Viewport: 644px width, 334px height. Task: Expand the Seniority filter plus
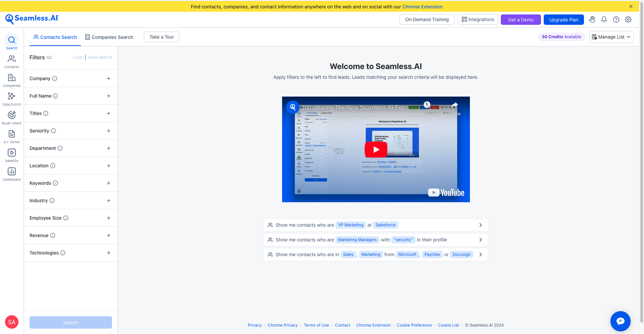click(x=109, y=131)
